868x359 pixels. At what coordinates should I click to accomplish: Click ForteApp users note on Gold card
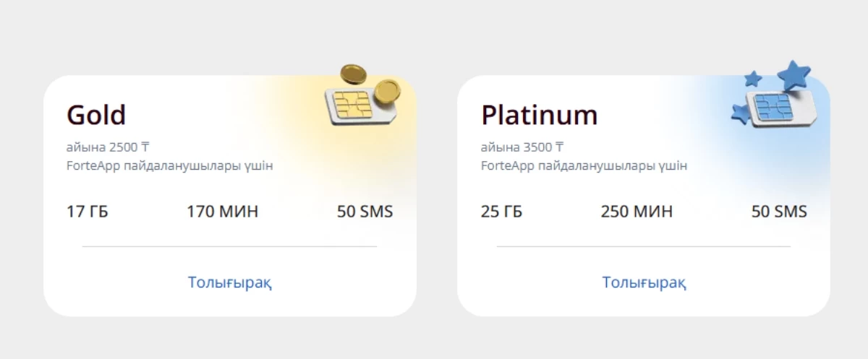pos(169,166)
